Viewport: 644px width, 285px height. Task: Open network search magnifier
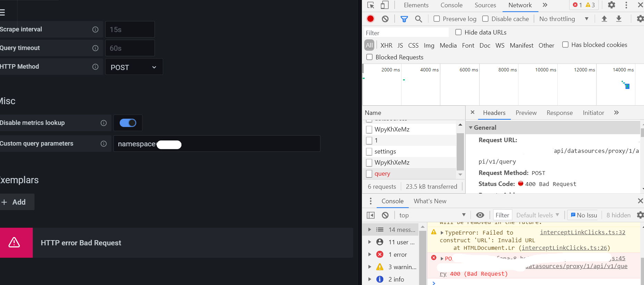pos(418,19)
